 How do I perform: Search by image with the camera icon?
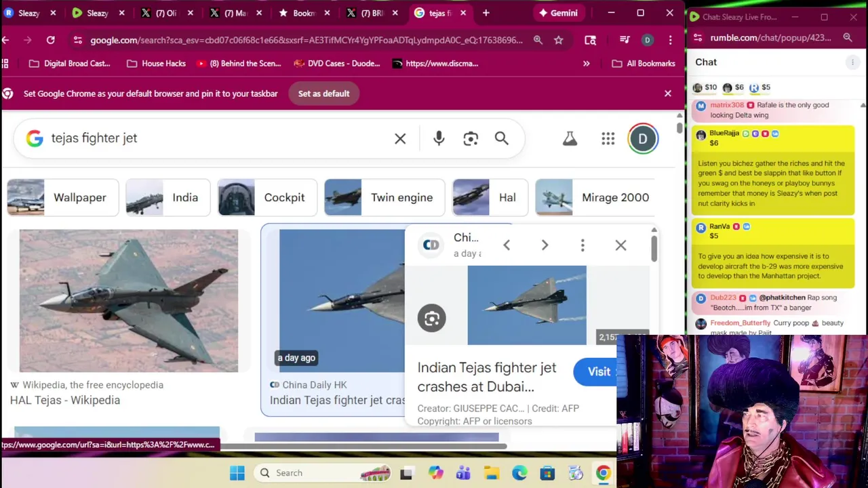pos(471,138)
